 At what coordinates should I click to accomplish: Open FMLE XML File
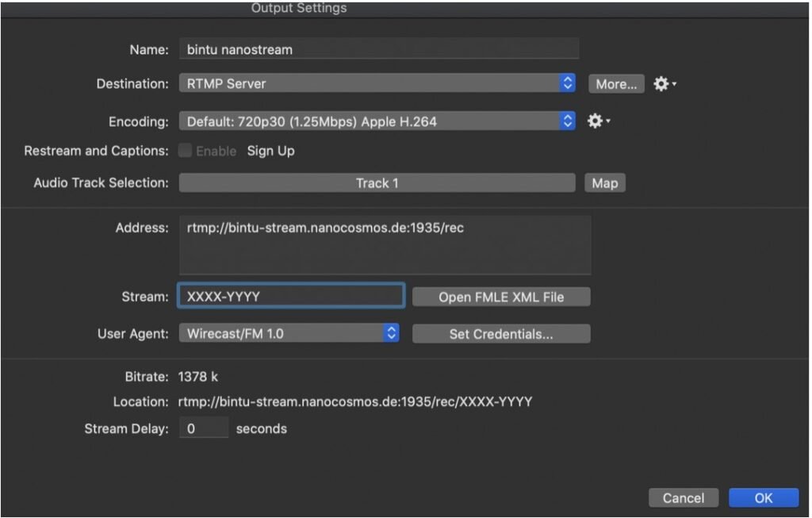click(501, 297)
